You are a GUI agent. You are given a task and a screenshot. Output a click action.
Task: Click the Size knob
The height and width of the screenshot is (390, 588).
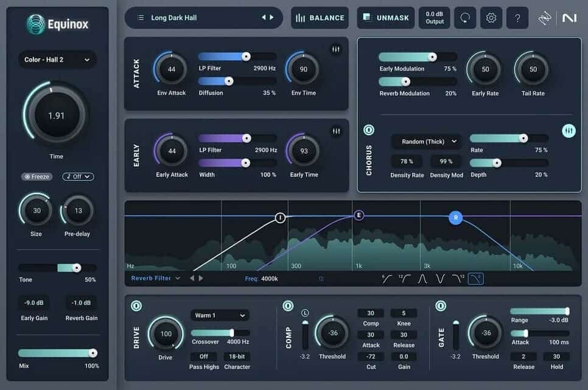(x=36, y=211)
